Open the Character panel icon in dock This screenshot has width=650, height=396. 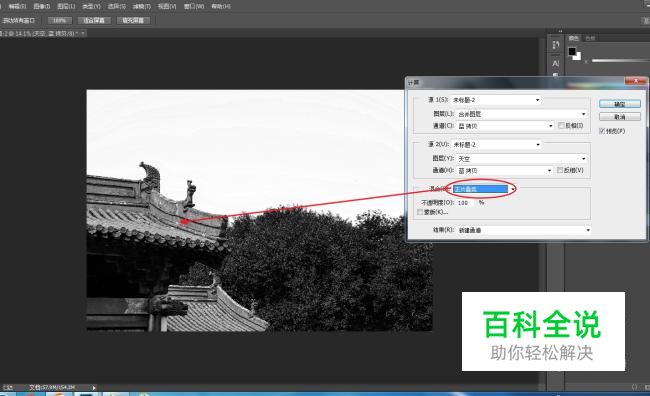pyautogui.click(x=555, y=63)
